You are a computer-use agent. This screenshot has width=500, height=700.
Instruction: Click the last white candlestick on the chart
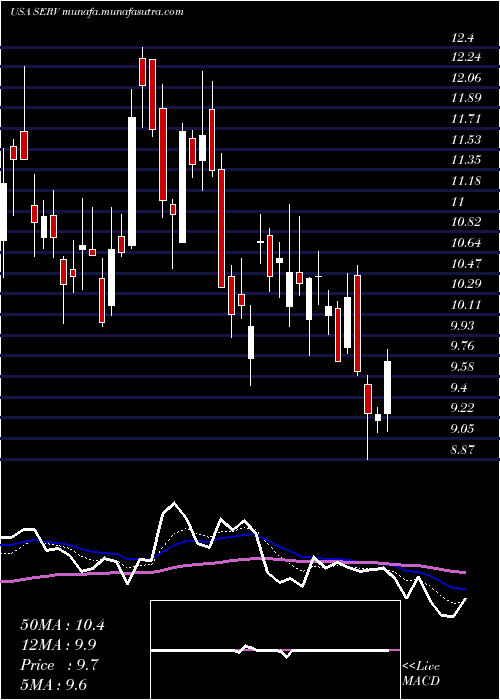[388, 388]
